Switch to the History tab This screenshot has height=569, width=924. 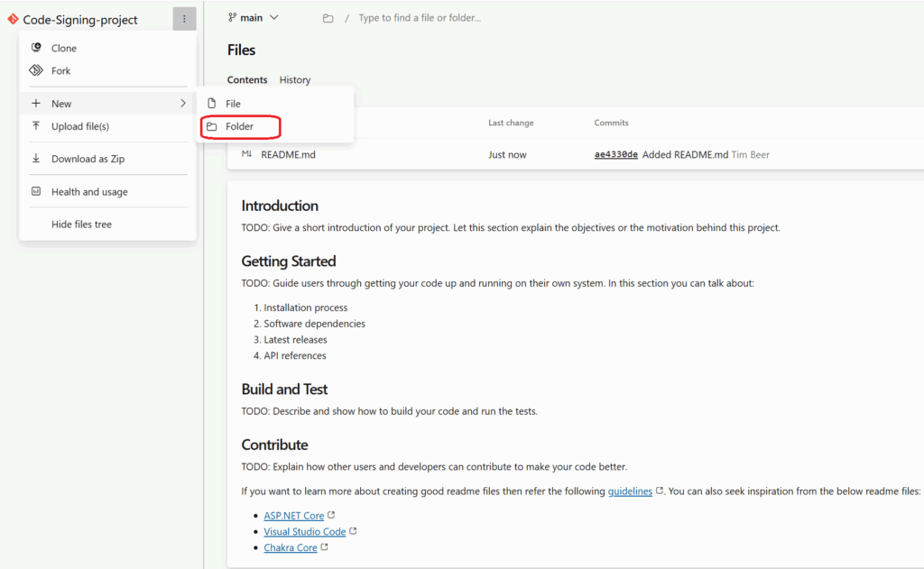point(295,79)
